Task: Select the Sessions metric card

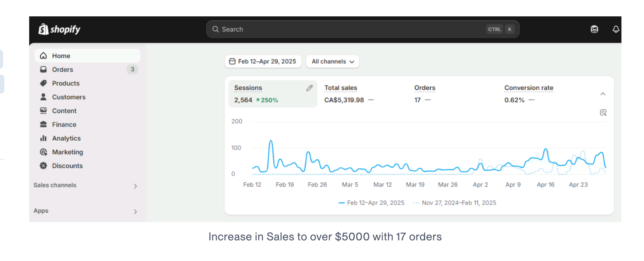Action: [273, 94]
